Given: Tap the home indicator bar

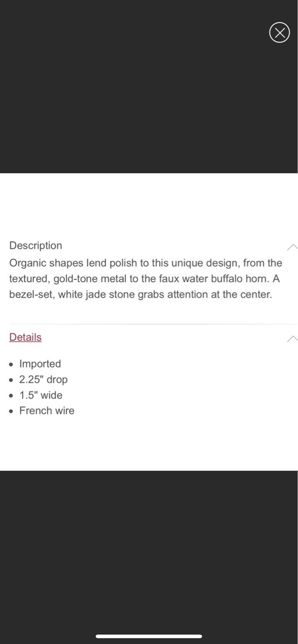Looking at the screenshot, I should coord(149,636).
